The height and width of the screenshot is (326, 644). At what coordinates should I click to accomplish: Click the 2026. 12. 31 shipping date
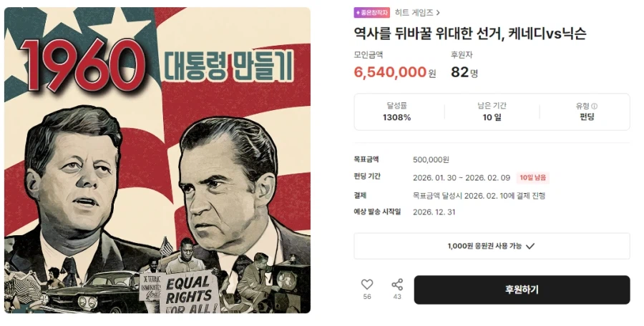[x=434, y=212]
